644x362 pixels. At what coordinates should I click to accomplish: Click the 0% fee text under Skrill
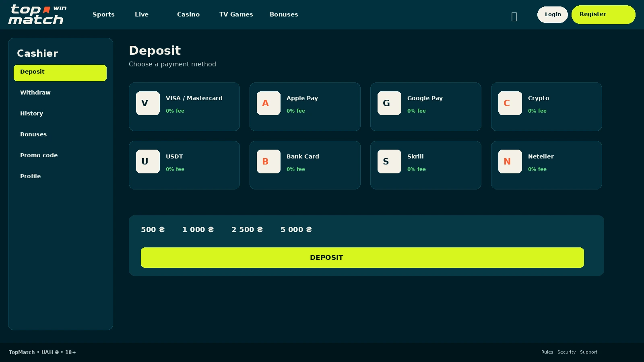417,169
